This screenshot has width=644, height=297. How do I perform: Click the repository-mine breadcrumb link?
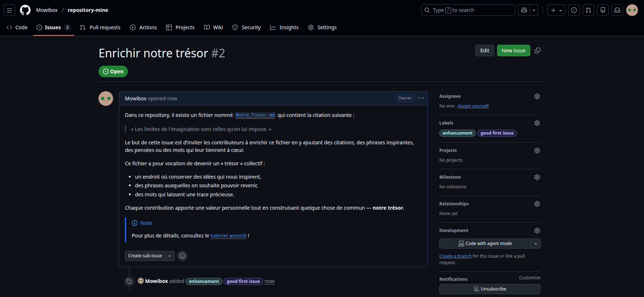pos(88,10)
